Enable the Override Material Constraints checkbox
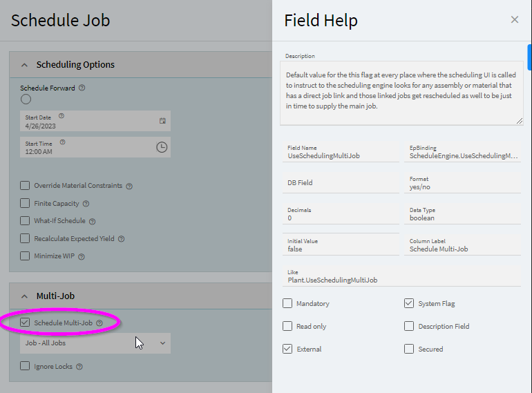This screenshot has width=532, height=393. pyautogui.click(x=25, y=185)
